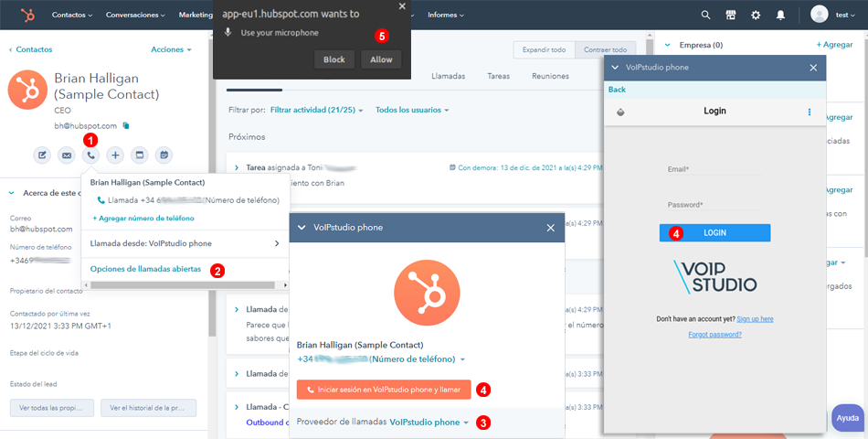Viewport: 868px width, 439px height.
Task: Click the HubSpot sprocket logo in navbar
Action: [26, 15]
